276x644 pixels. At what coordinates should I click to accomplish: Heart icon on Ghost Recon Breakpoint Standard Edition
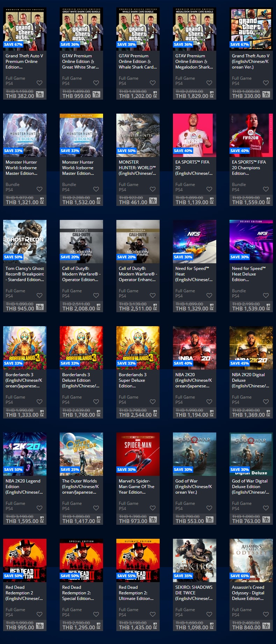pos(39,295)
